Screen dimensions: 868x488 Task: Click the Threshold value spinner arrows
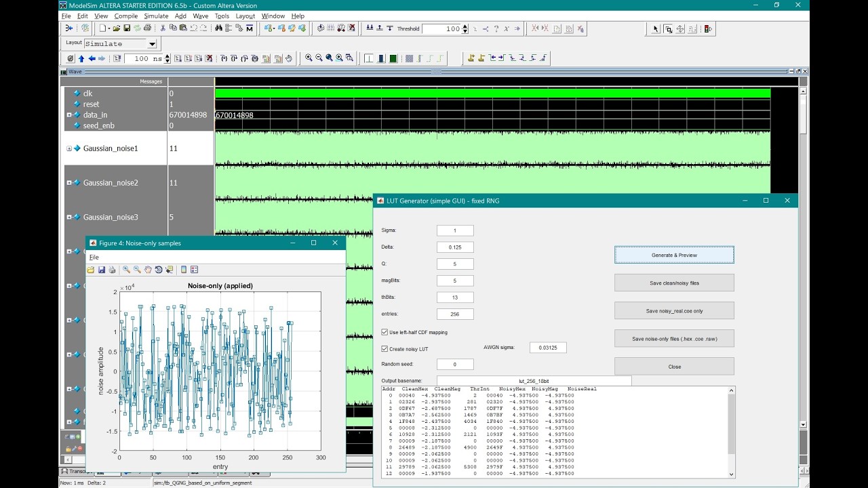pyautogui.click(x=465, y=28)
